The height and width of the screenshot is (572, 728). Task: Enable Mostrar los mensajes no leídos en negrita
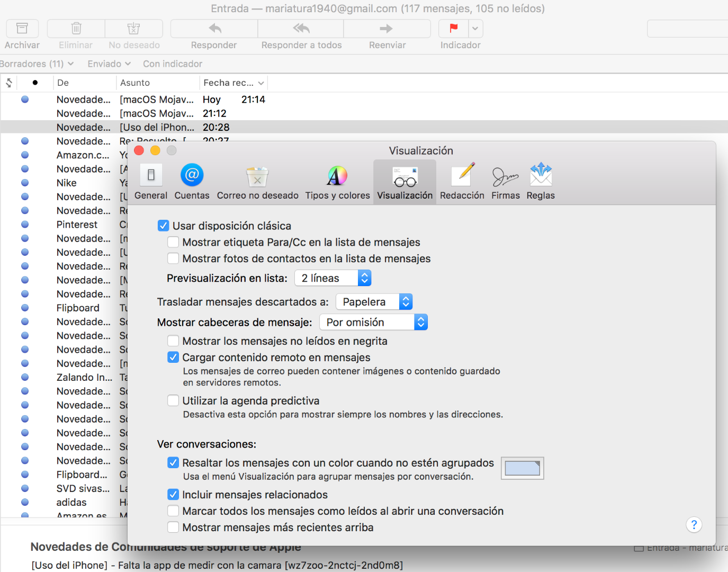173,341
